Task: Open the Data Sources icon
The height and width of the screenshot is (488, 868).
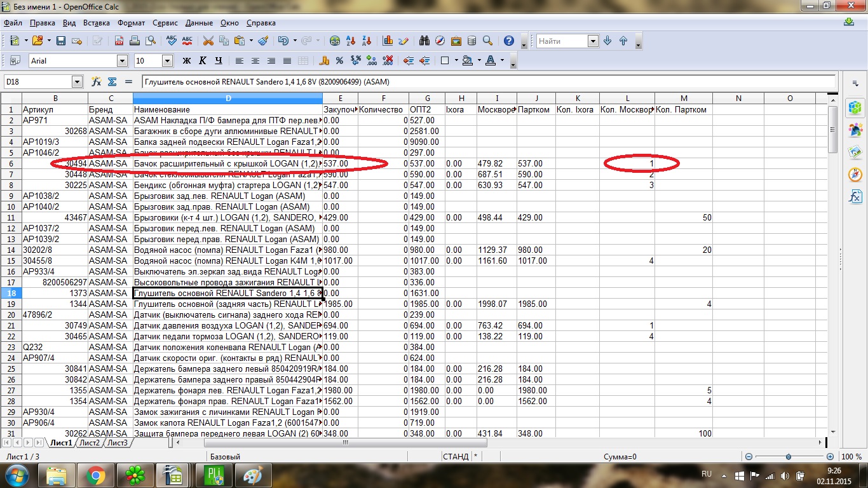Action: (x=472, y=41)
